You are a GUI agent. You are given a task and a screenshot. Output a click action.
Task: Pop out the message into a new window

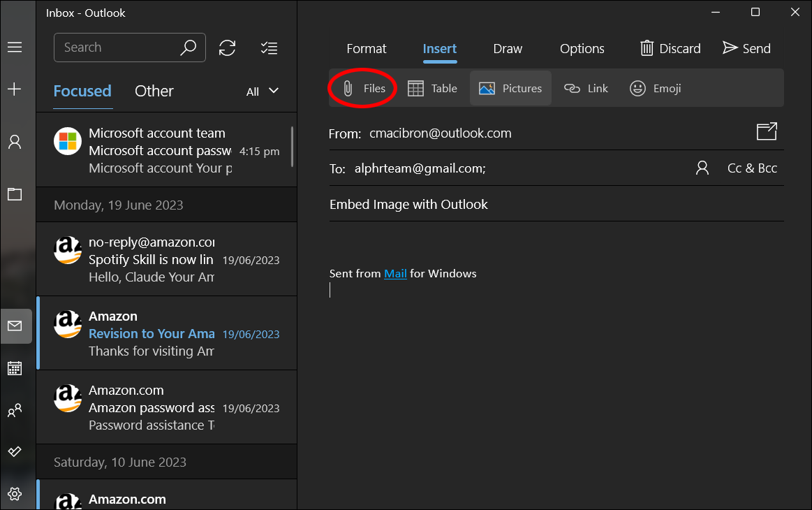coord(766,132)
